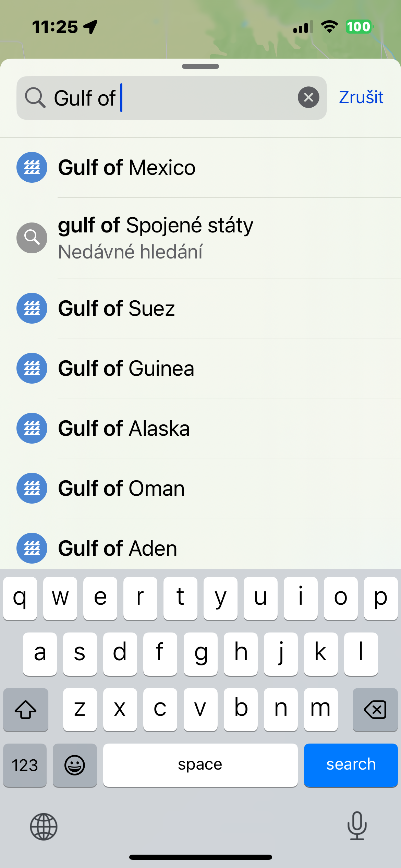Clear the search field text
The width and height of the screenshot is (401, 868).
coord(308,98)
